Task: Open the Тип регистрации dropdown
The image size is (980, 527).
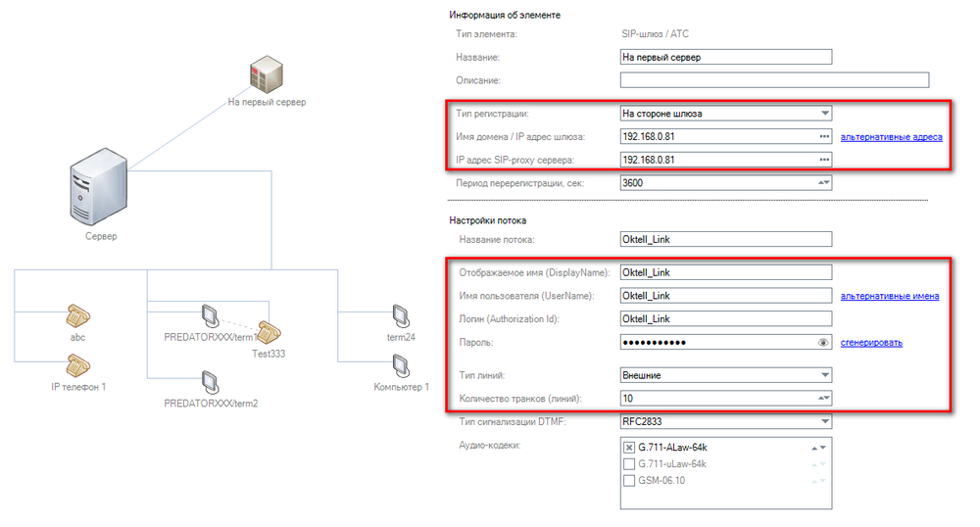Action: pos(824,114)
